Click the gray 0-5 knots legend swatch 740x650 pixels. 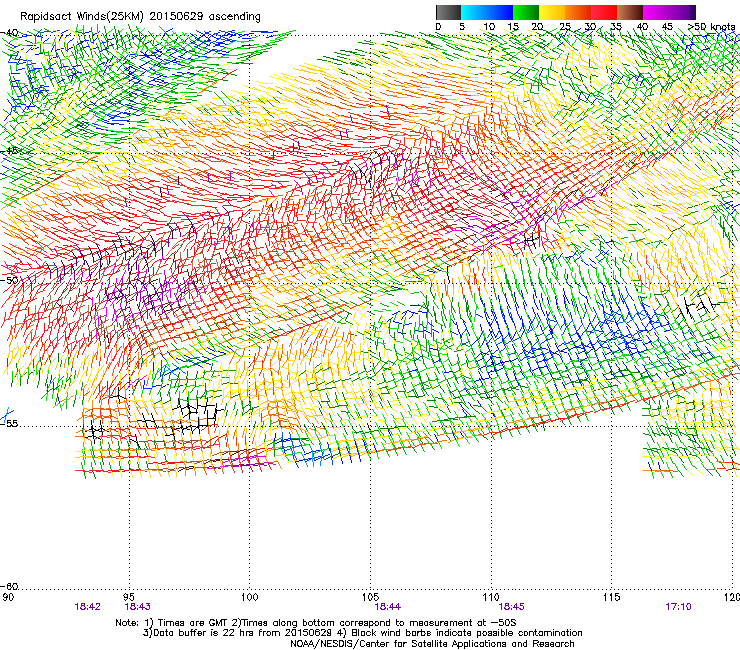[448, 12]
